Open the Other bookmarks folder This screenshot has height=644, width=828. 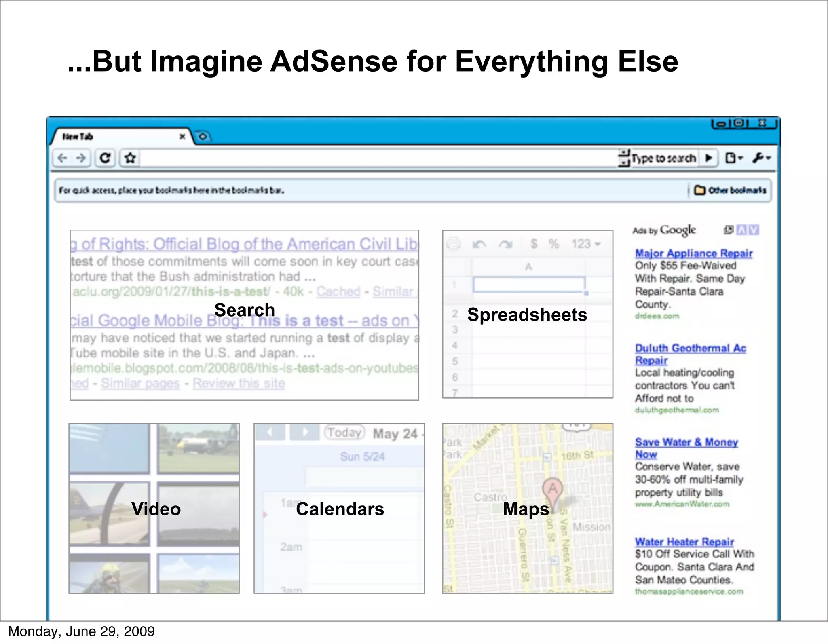730,190
